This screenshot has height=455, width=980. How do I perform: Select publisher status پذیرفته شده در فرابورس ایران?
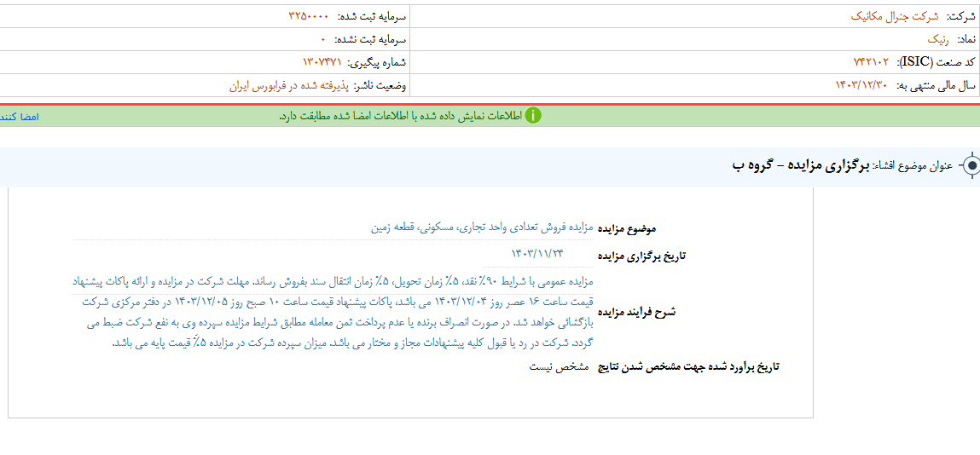[x=288, y=85]
